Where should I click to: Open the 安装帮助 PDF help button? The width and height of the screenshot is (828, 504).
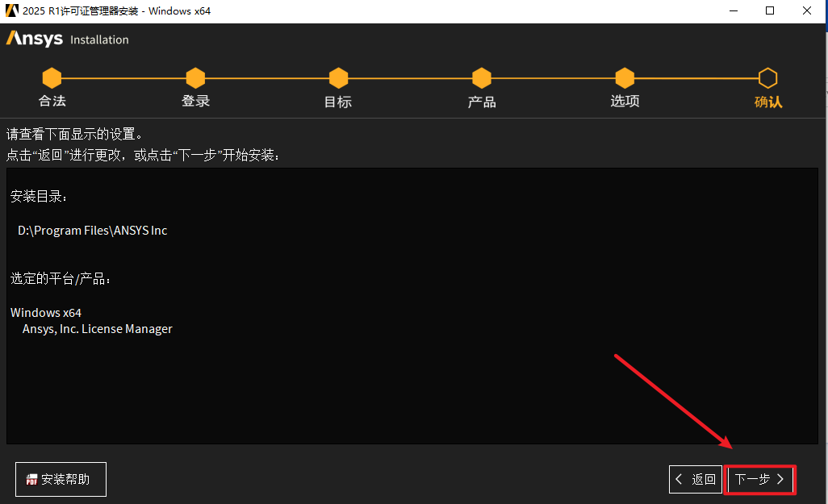pos(61,479)
